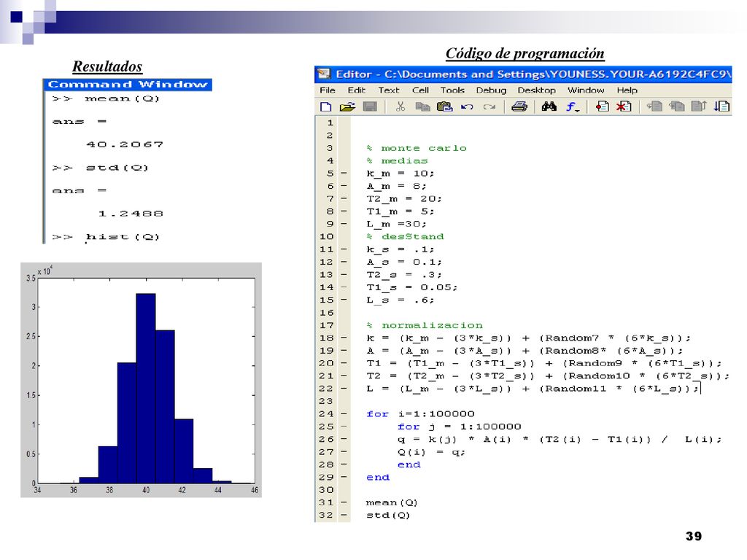Click the code line containing Random7
This screenshot has height=560, width=747.
(528, 338)
